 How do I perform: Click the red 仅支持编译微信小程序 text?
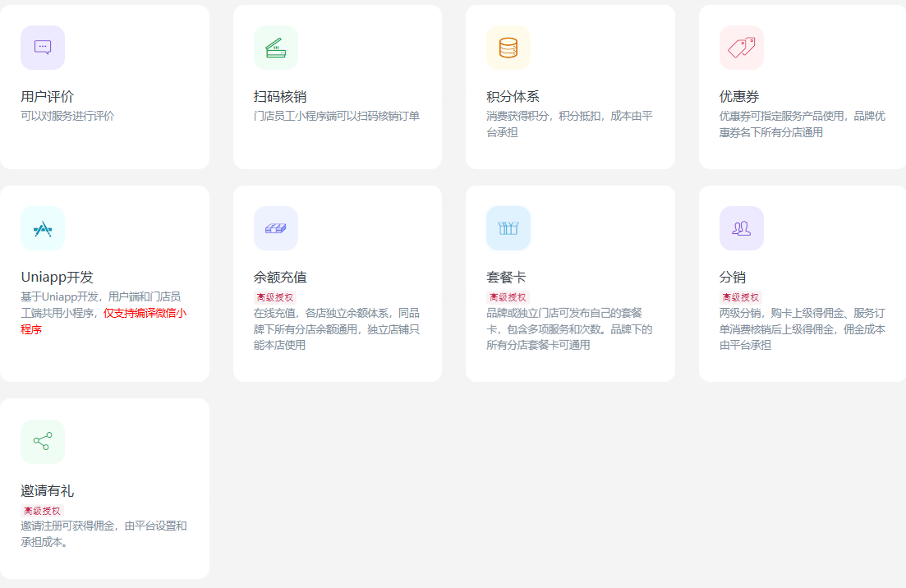pos(145,313)
